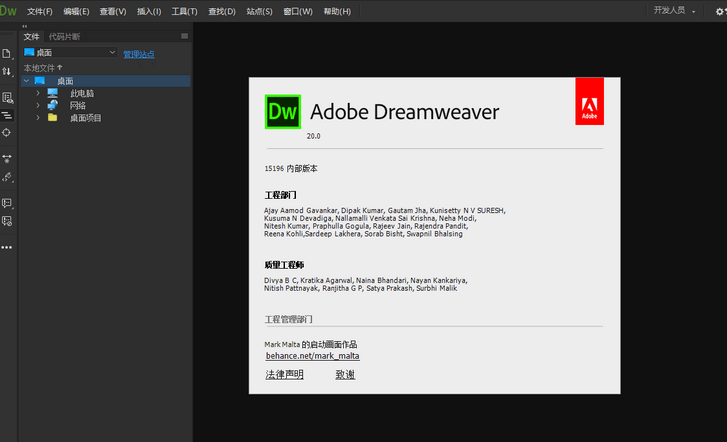
Task: Click the 15196 内部版本 build text
Action: 291,168
